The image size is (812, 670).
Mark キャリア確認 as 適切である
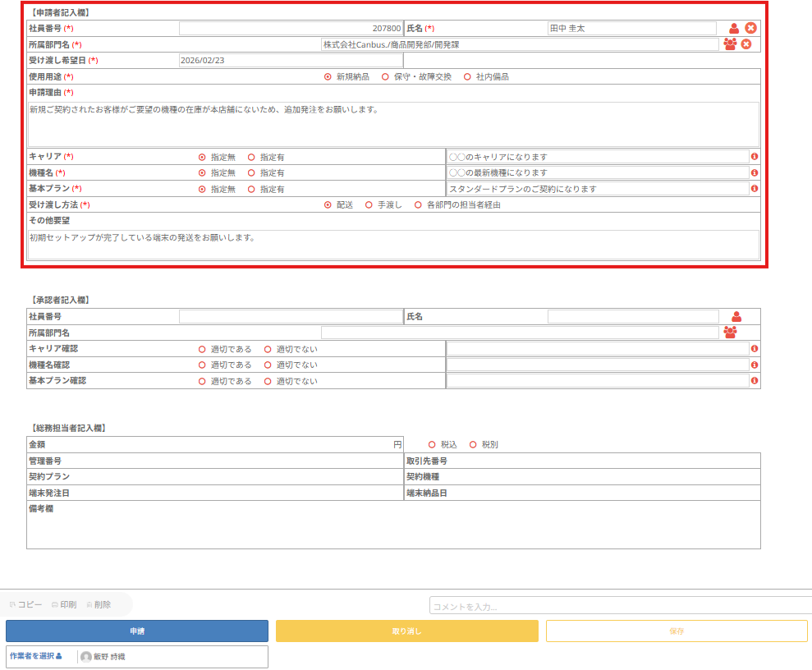click(202, 349)
